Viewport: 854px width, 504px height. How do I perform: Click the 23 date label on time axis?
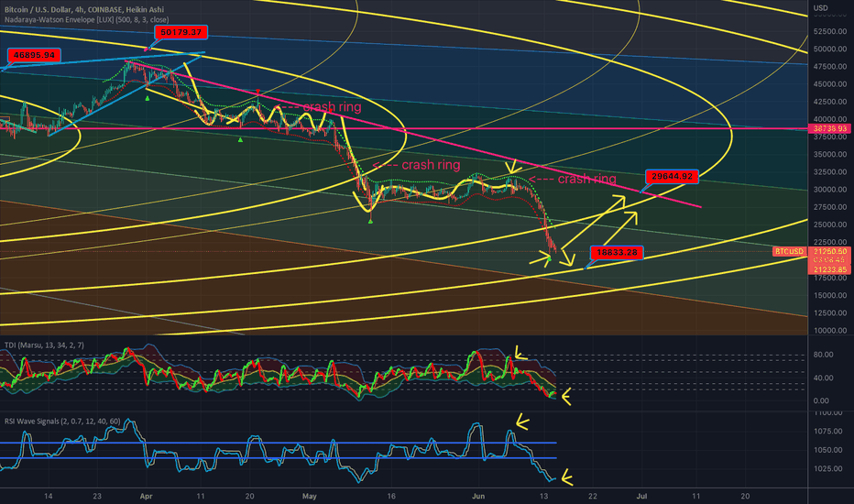click(x=97, y=497)
